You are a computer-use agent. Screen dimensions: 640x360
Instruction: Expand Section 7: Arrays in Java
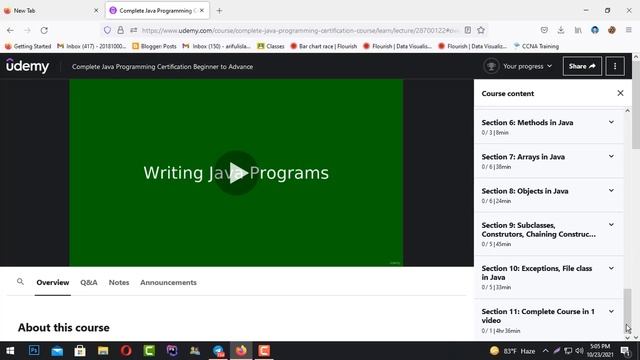coord(549,161)
